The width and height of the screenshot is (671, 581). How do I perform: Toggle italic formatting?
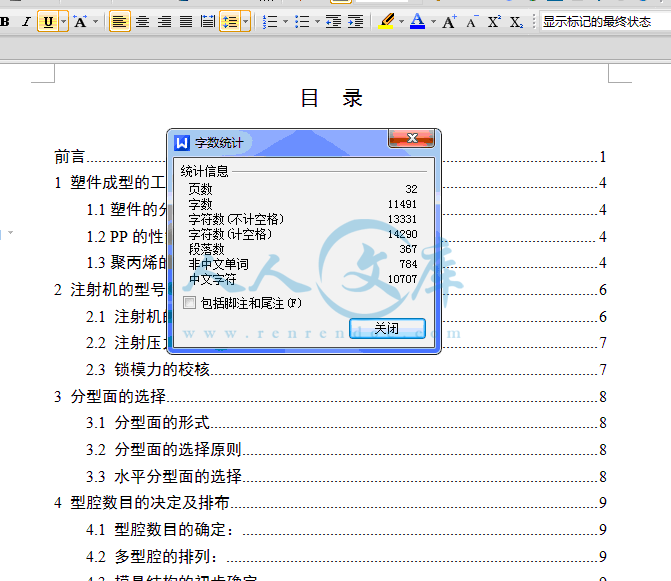[27, 21]
